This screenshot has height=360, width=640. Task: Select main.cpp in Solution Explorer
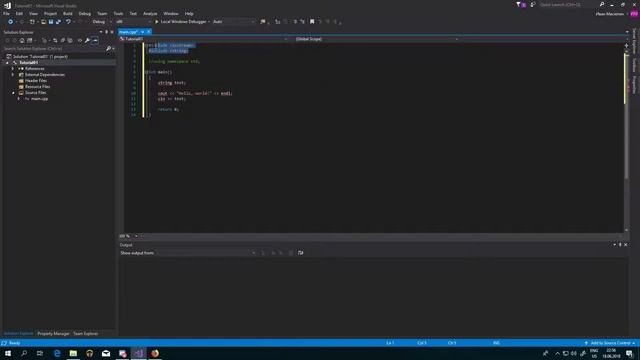click(39, 99)
